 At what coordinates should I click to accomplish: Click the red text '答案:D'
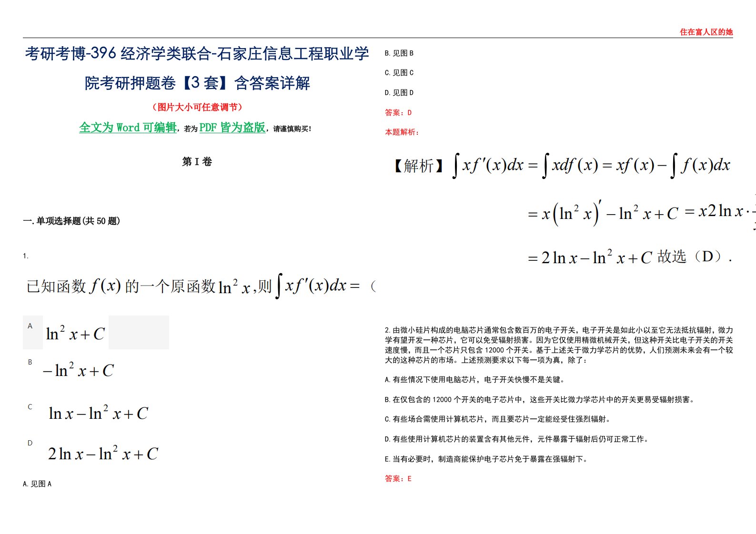(398, 113)
